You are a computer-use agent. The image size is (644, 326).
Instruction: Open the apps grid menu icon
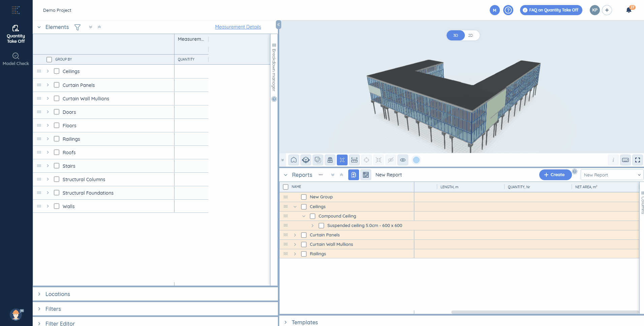tap(15, 10)
